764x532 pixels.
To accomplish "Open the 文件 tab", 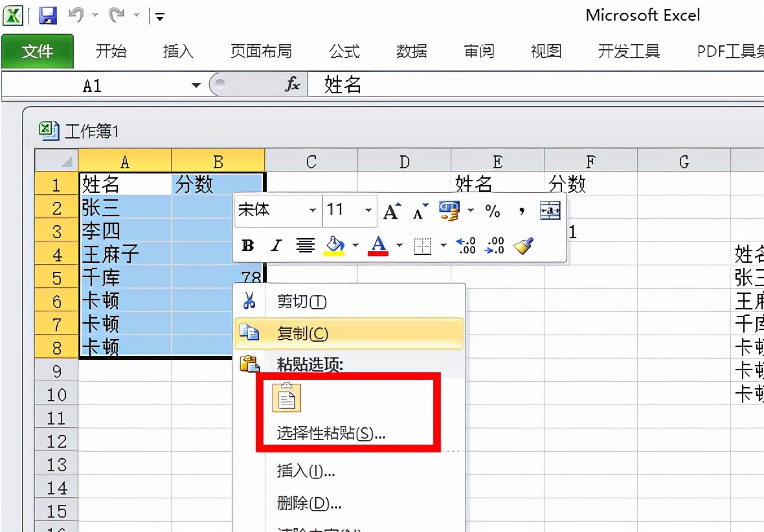I will [38, 51].
